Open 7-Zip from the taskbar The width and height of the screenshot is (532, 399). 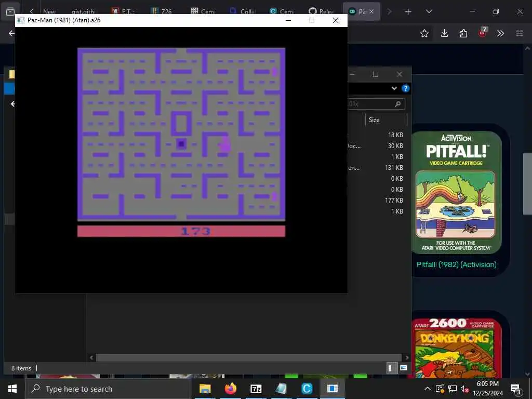click(x=256, y=389)
